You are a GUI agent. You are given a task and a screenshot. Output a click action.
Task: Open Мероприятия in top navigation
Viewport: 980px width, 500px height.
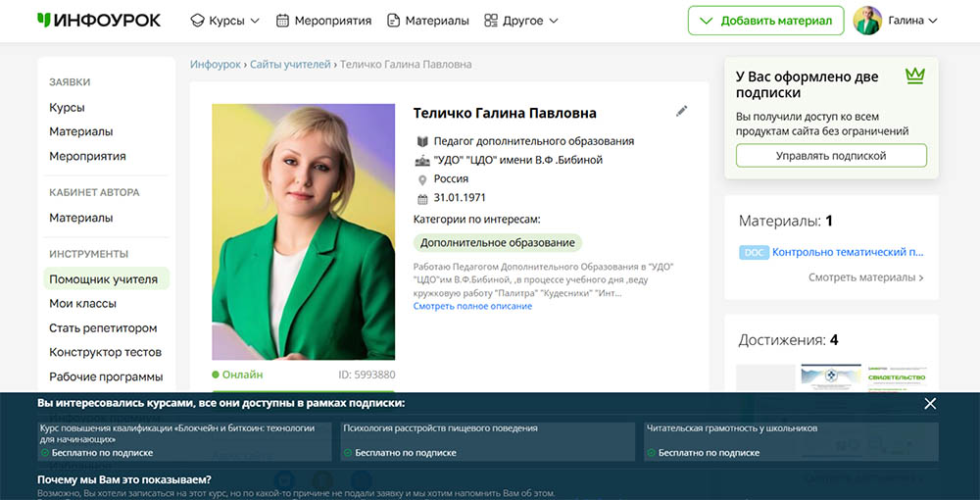[324, 21]
